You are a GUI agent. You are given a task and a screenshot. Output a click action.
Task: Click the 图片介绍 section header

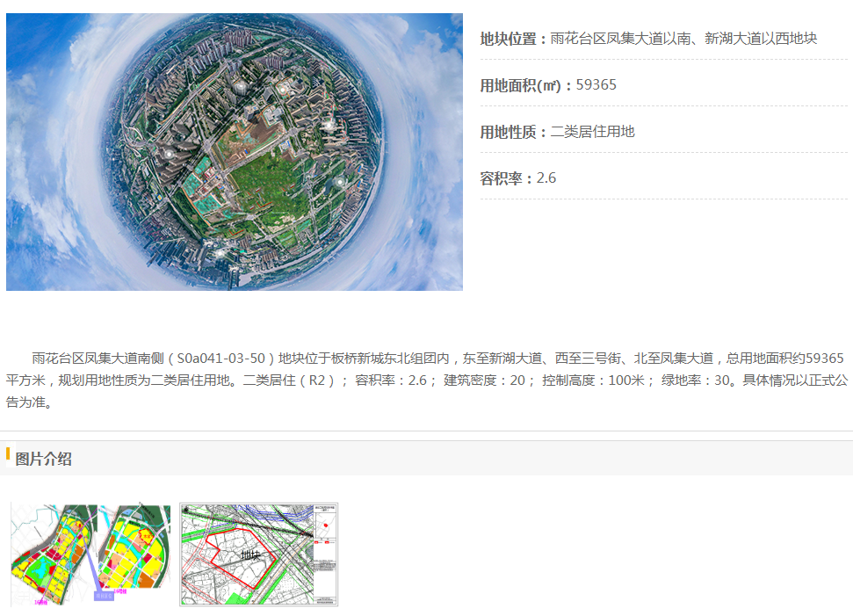point(43,459)
